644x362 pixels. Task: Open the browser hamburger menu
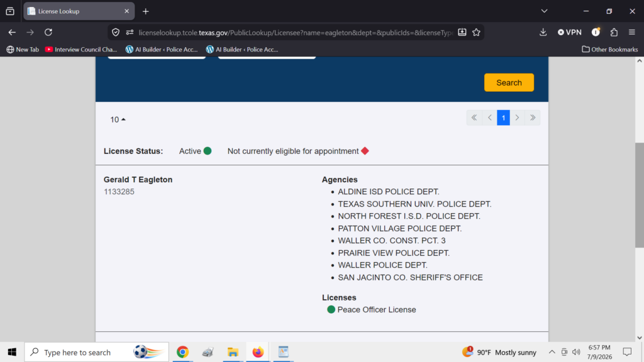pyautogui.click(x=631, y=32)
